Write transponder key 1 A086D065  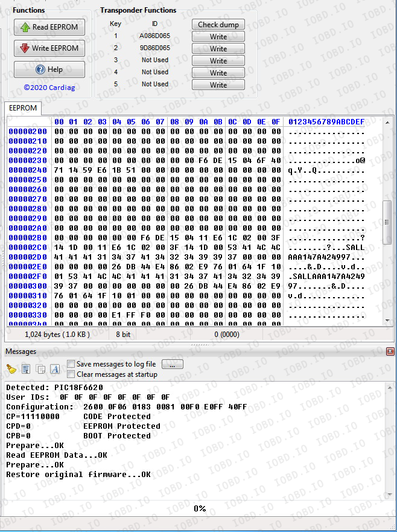(x=218, y=36)
